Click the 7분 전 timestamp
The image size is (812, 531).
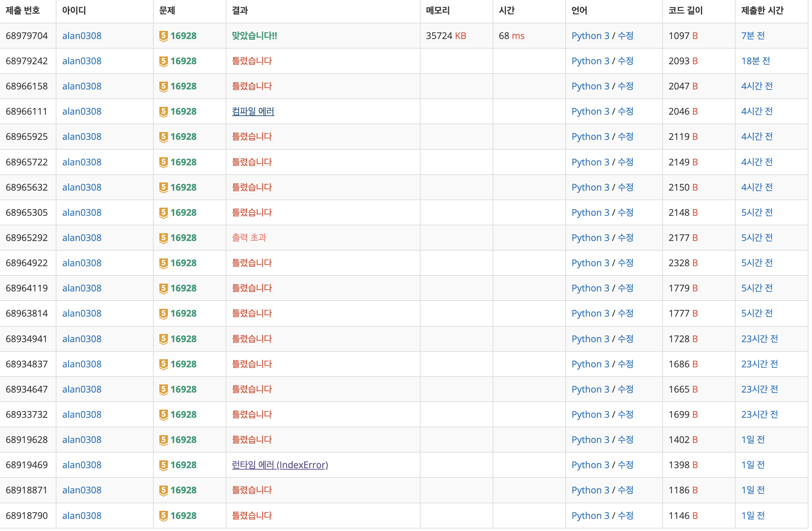(x=753, y=36)
